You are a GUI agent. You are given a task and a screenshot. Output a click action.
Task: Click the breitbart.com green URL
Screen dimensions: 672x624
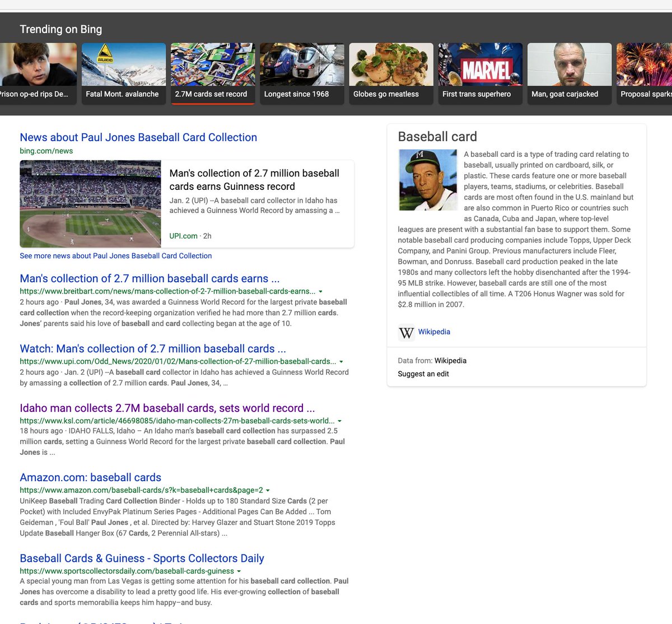point(167,291)
